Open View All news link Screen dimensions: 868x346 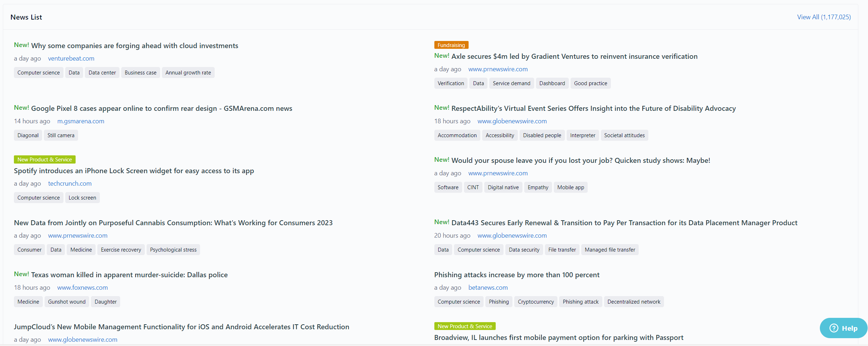coord(824,17)
